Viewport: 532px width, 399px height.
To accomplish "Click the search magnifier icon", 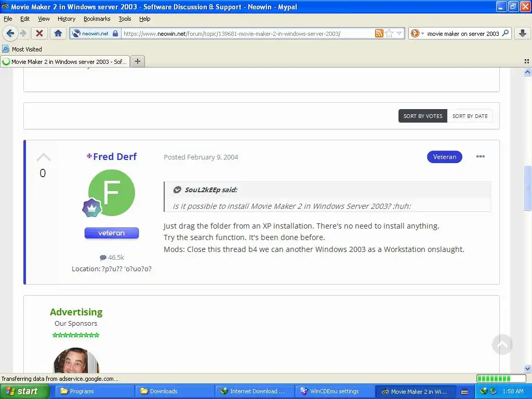I will (505, 33).
